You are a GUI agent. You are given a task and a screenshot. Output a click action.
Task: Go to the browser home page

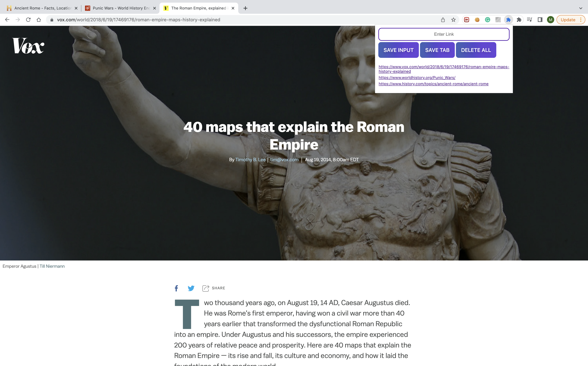(x=39, y=20)
